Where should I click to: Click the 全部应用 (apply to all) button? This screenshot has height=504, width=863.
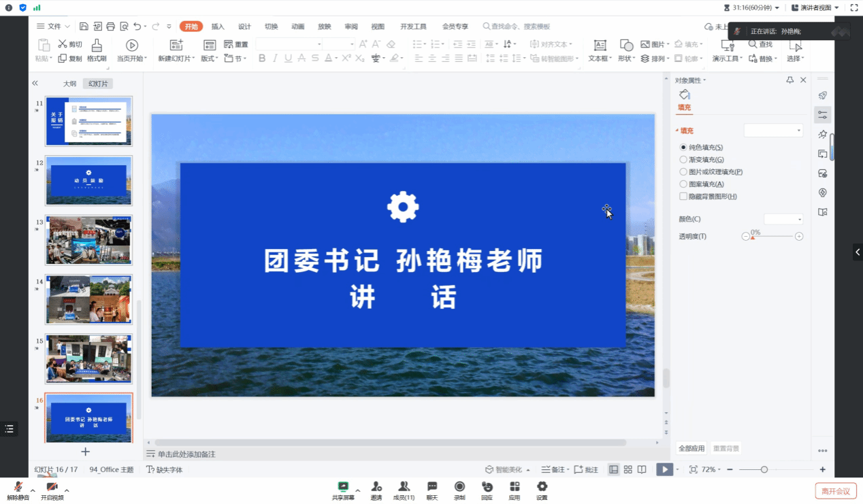coord(691,448)
